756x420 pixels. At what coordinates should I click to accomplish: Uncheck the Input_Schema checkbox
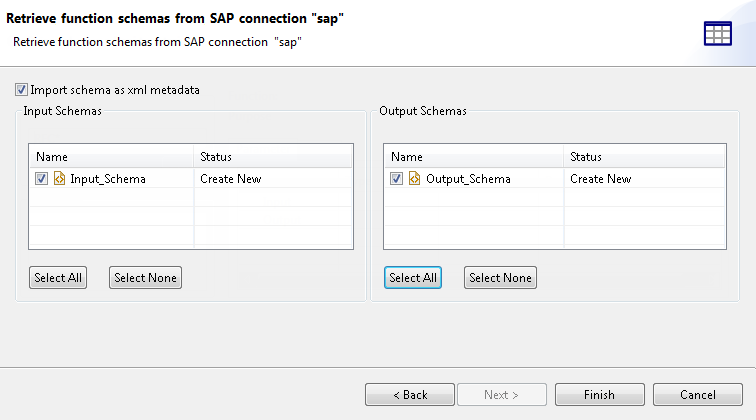coord(41,179)
